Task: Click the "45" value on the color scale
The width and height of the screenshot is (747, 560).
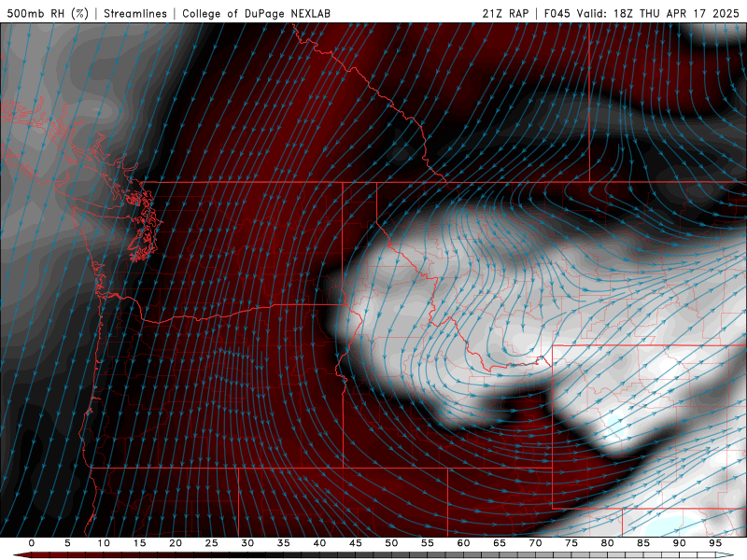Action: 356,543
